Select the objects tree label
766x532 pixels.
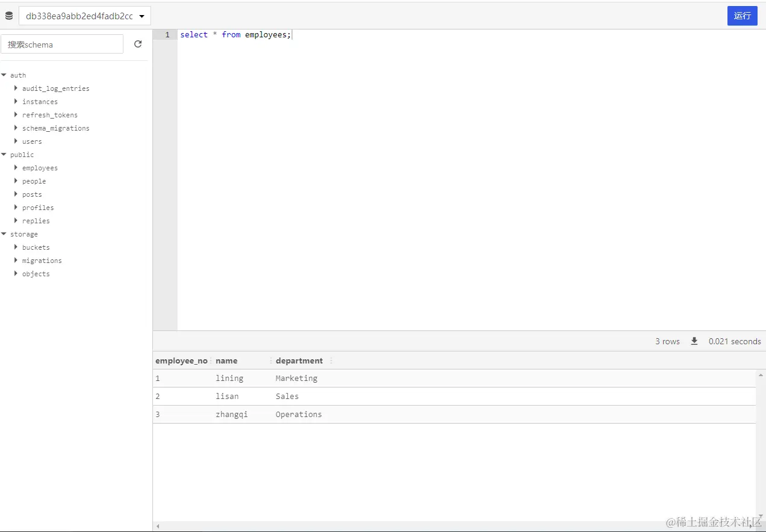pos(36,274)
